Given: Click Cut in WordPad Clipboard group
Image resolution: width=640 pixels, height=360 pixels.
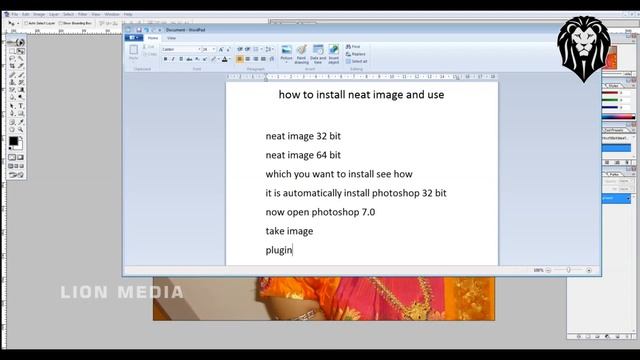Looking at the screenshot, I should [x=149, y=47].
